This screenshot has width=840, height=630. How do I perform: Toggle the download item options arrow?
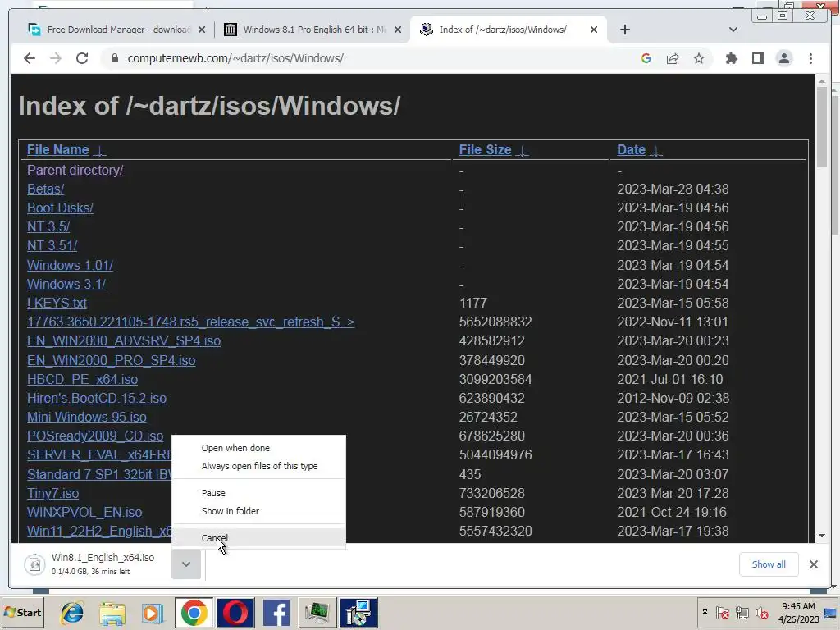tap(186, 564)
